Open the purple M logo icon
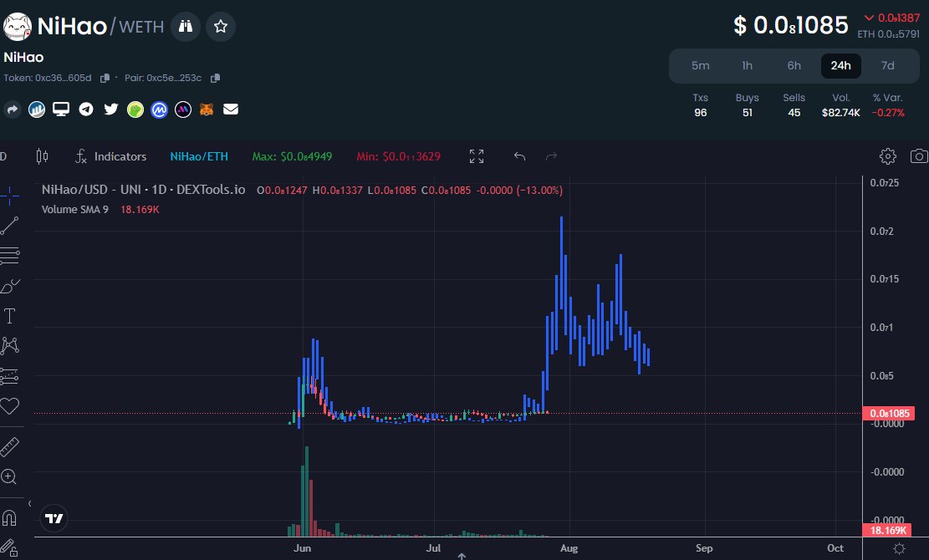This screenshot has width=929, height=560. [x=183, y=109]
